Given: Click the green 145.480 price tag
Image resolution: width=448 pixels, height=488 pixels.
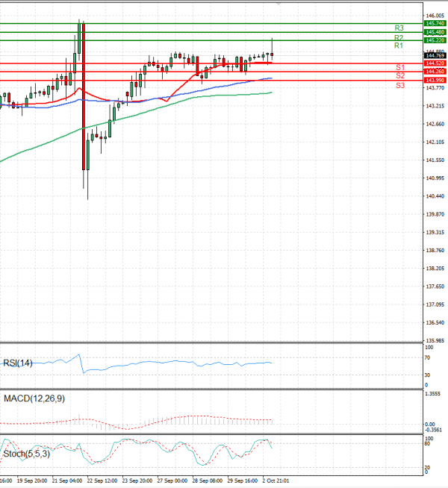Looking at the screenshot, I should [x=435, y=32].
